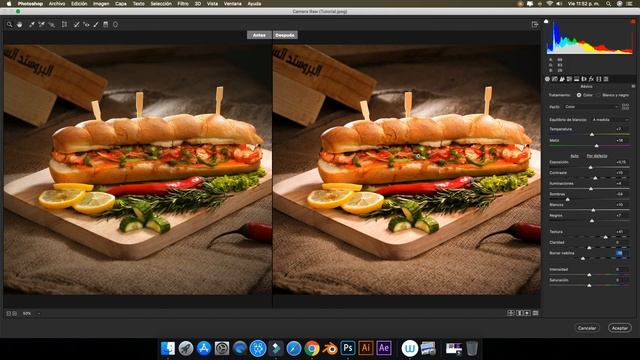Open the Archivo menu
640x360 pixels.
pyautogui.click(x=57, y=4)
